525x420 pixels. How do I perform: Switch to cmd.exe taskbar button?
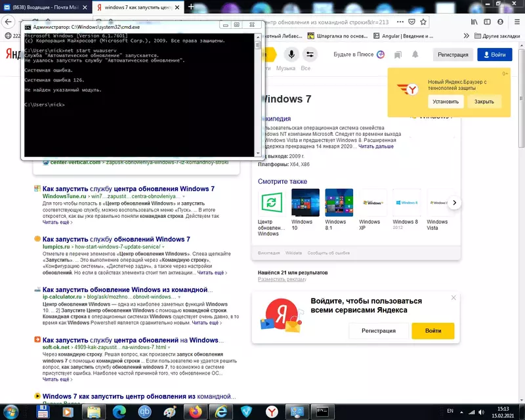tap(322, 411)
